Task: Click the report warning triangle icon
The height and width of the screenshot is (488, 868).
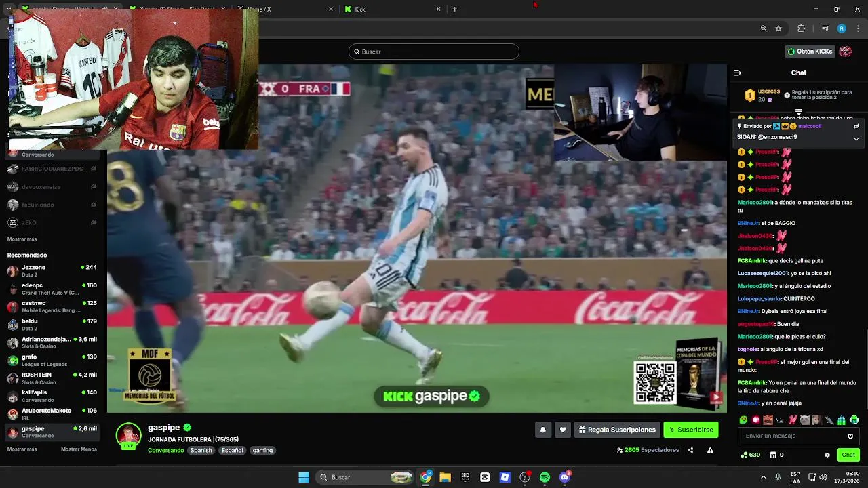Action: pos(710,450)
